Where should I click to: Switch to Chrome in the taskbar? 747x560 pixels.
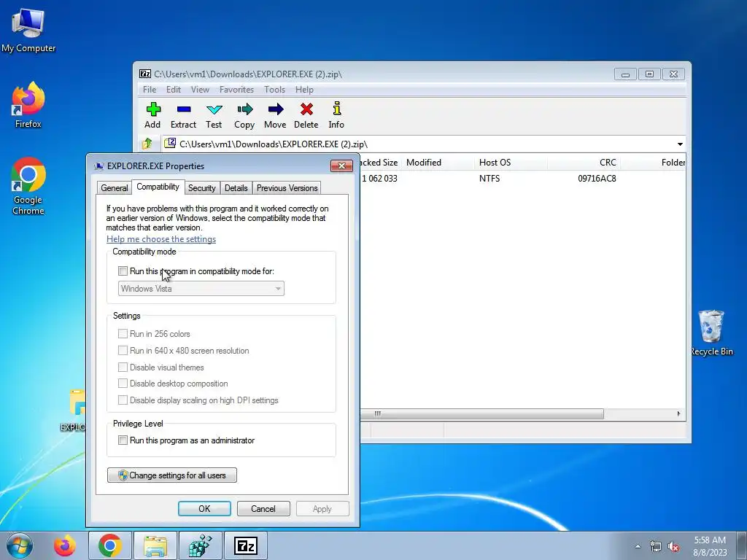coord(110,545)
